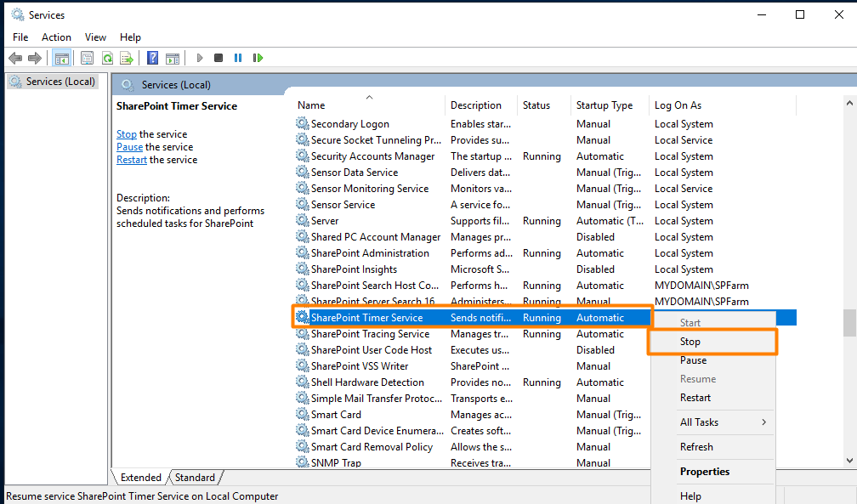The height and width of the screenshot is (504, 857).
Task: Choose Help in the context menu
Action: pos(712,496)
